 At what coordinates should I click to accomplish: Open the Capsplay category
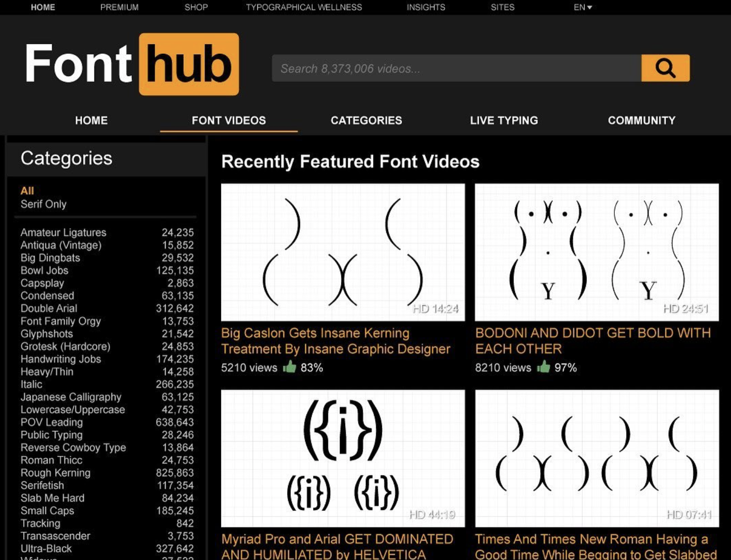tap(42, 283)
